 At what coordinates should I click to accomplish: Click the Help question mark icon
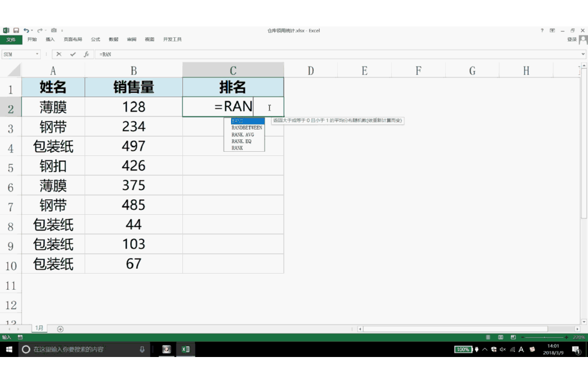542,31
